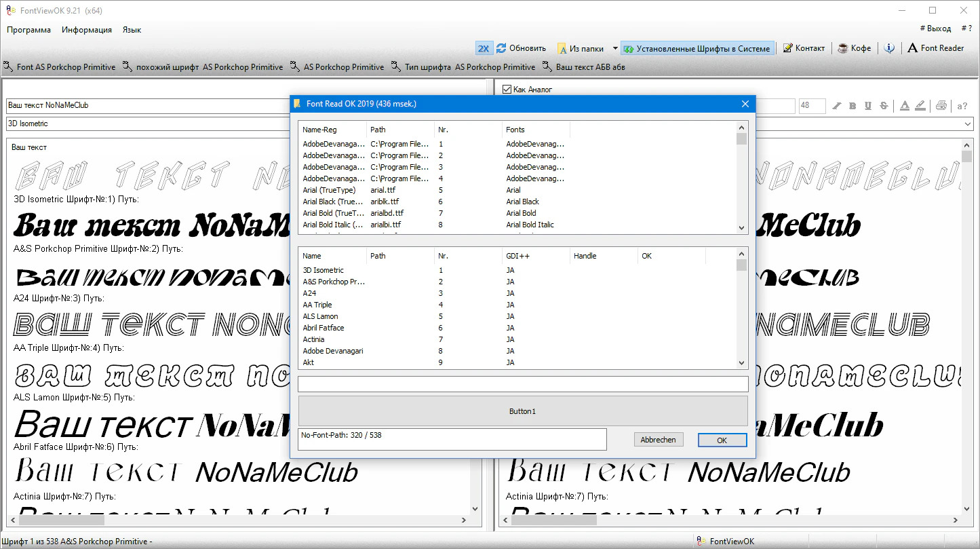Select Arial Bold Italic in Fonts column

[x=530, y=225]
